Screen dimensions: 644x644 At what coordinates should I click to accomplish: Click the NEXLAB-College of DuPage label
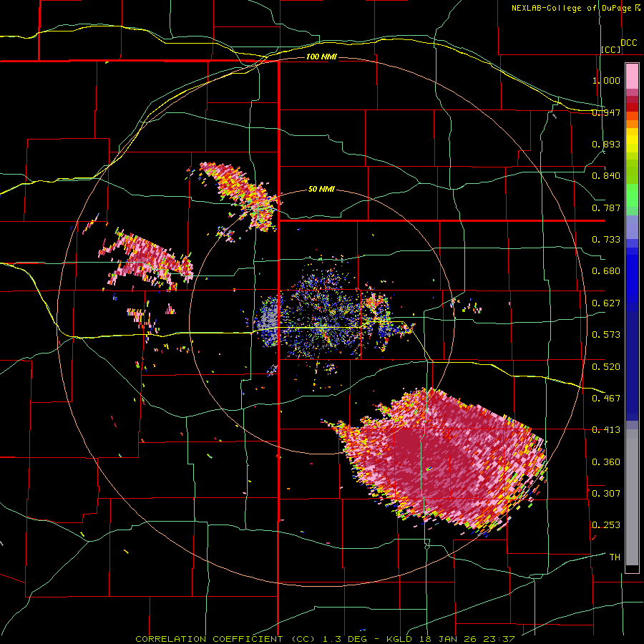[571, 8]
